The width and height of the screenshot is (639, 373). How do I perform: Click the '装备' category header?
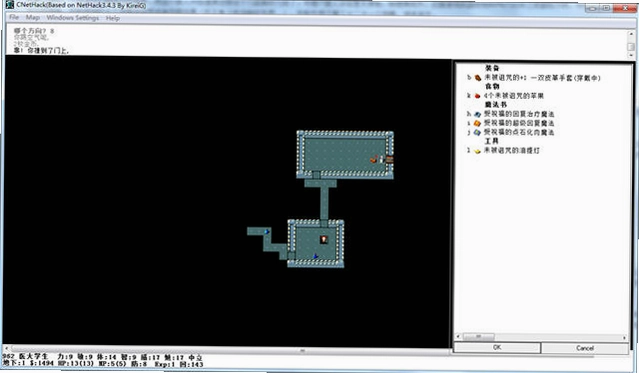click(492, 68)
